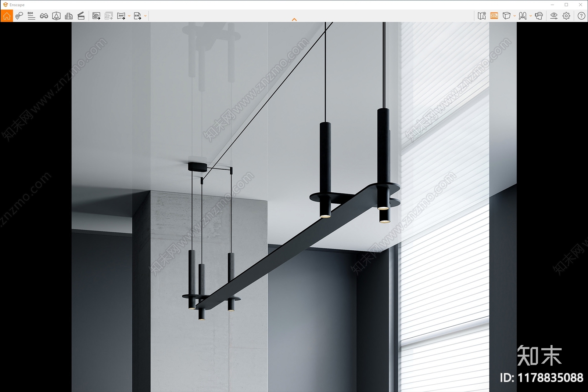
Task: Open the Video Editor clapperboard icon
Action: (81, 16)
